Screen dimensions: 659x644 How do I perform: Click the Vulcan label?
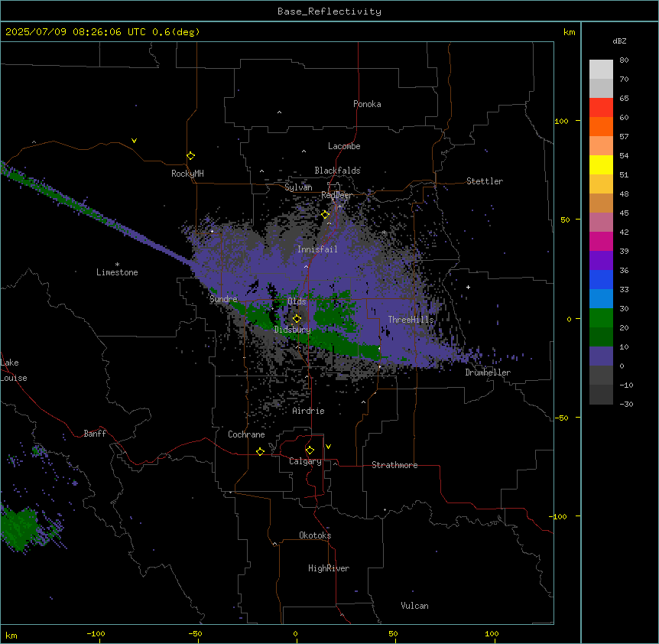coord(415,606)
